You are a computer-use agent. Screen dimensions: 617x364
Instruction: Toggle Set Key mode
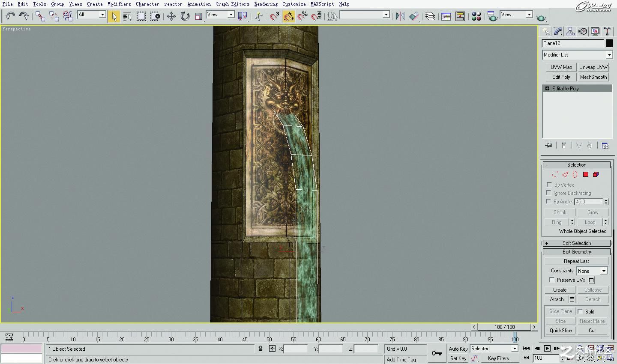pyautogui.click(x=458, y=358)
